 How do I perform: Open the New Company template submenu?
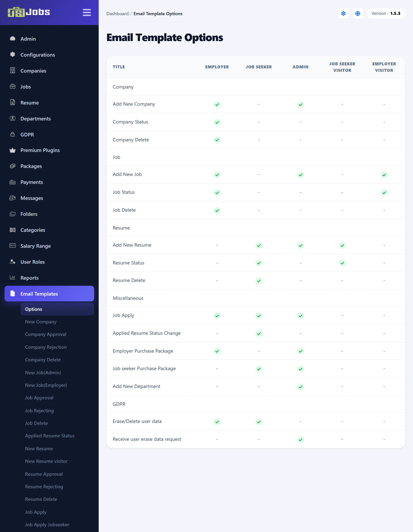41,322
